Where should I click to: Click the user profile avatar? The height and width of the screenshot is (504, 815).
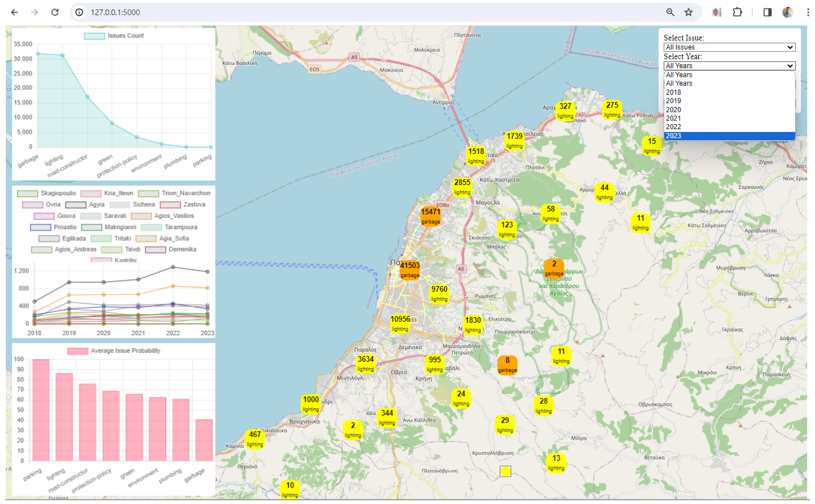(788, 12)
